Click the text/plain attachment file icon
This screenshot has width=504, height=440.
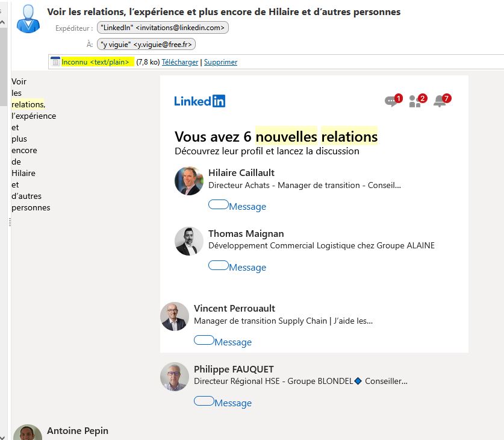click(x=55, y=61)
